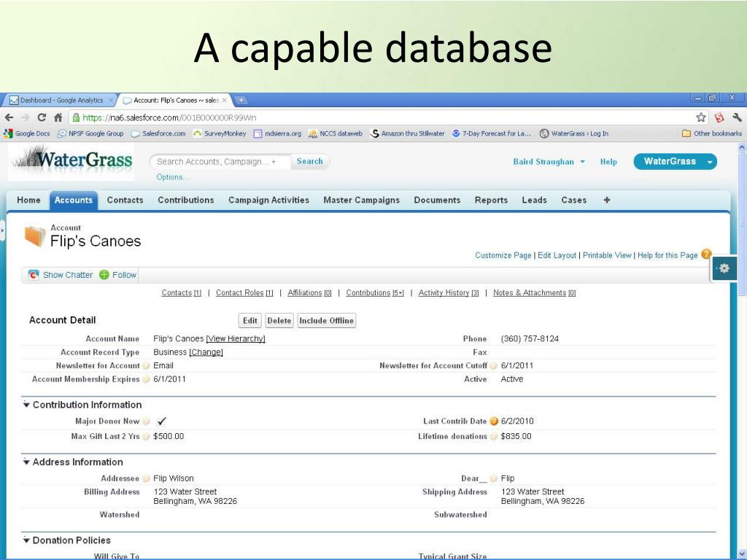Toggle Major Donor Now checkmark
Image resolution: width=747 pixels, height=560 pixels.
point(161,421)
